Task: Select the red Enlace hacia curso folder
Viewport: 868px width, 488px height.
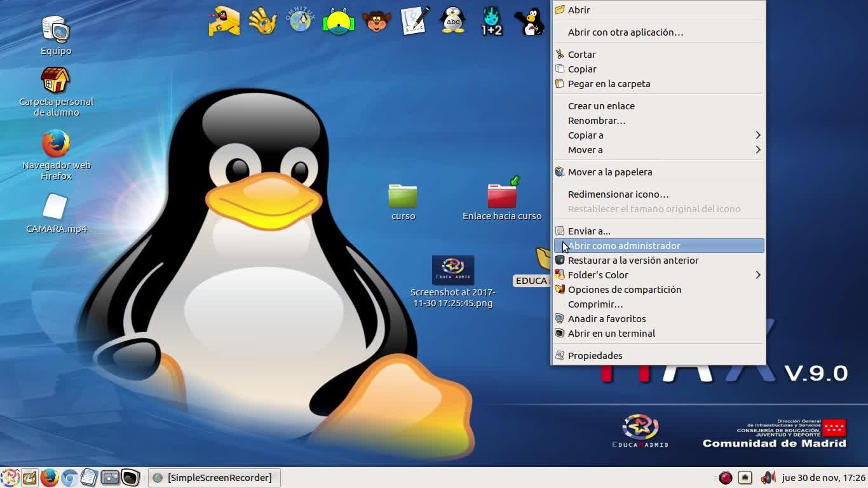Action: (x=502, y=200)
